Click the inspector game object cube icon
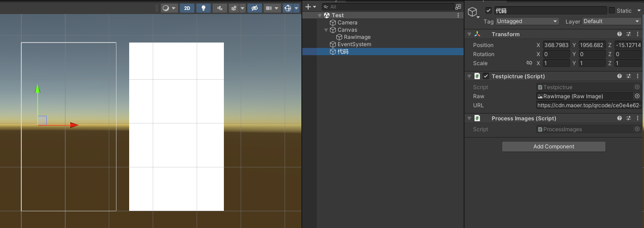Image resolution: width=644 pixels, height=228 pixels. (473, 11)
